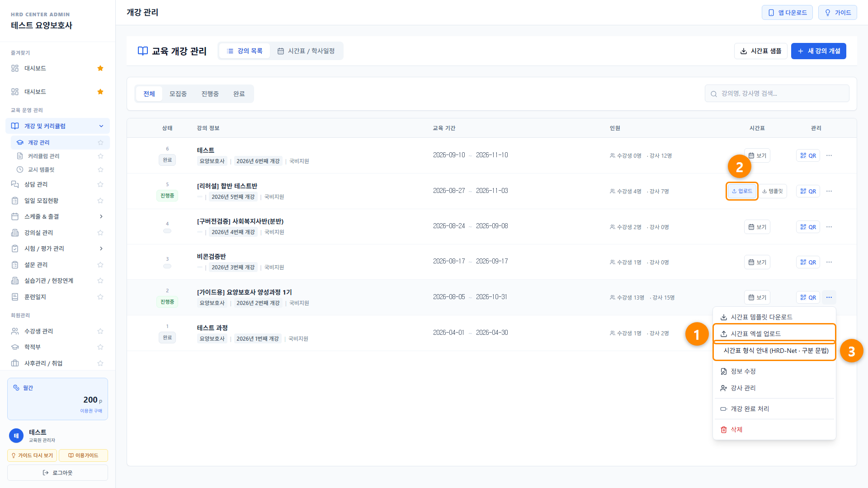868x488 pixels.
Task: Click 이용권 구매 link
Action: point(91,411)
